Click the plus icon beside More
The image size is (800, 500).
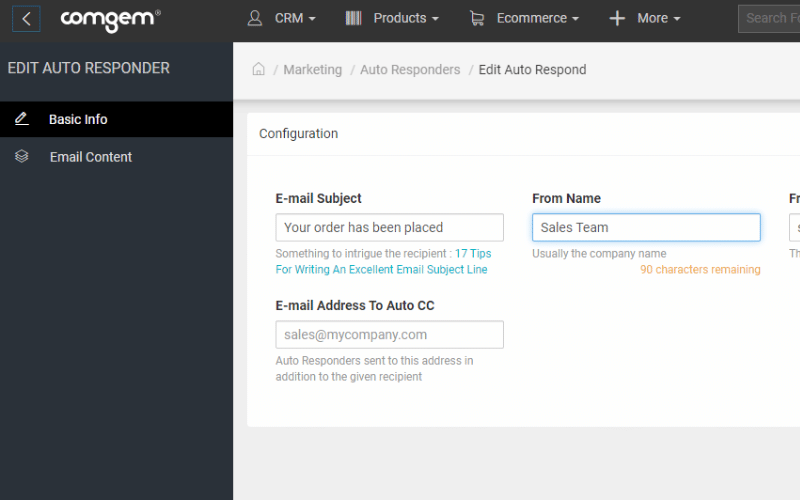tap(617, 18)
